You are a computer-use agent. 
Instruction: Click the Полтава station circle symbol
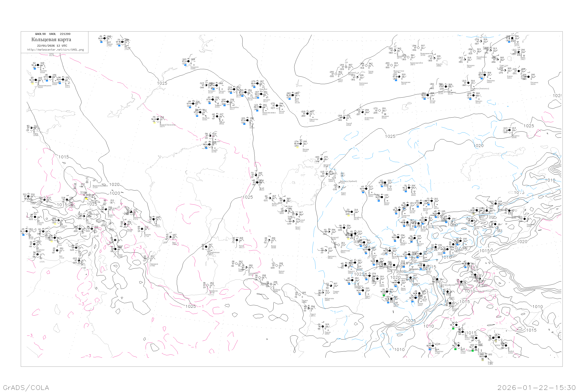(x=38, y=65)
